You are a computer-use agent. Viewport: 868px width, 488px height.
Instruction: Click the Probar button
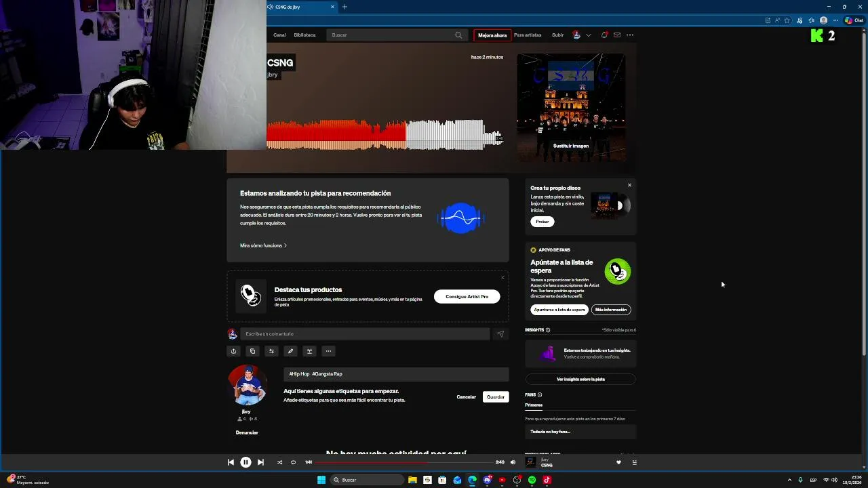(542, 222)
